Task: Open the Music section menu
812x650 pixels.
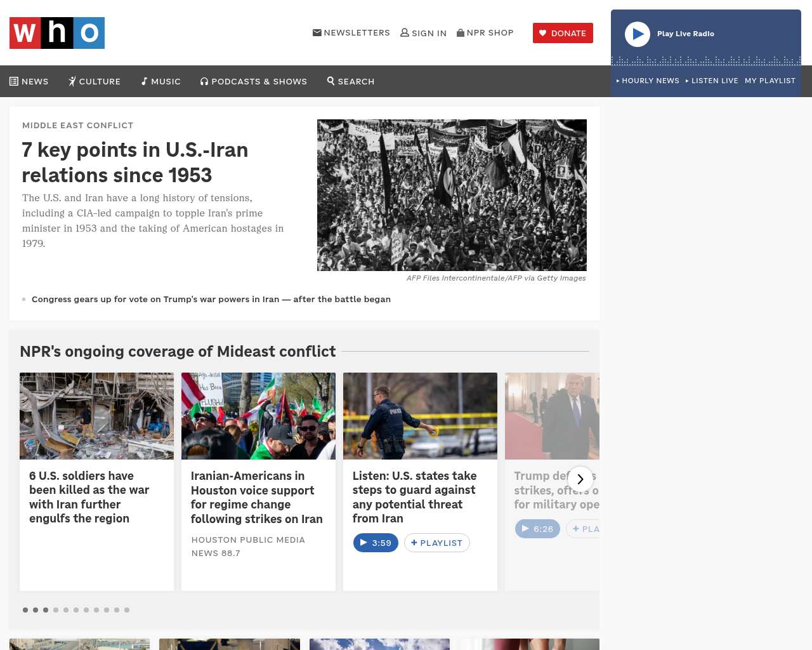Action: coord(161,81)
